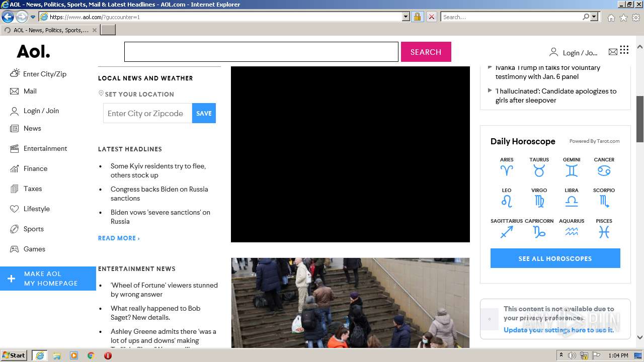
Task: Click the pink SEARCH button
Action: [426, 52]
